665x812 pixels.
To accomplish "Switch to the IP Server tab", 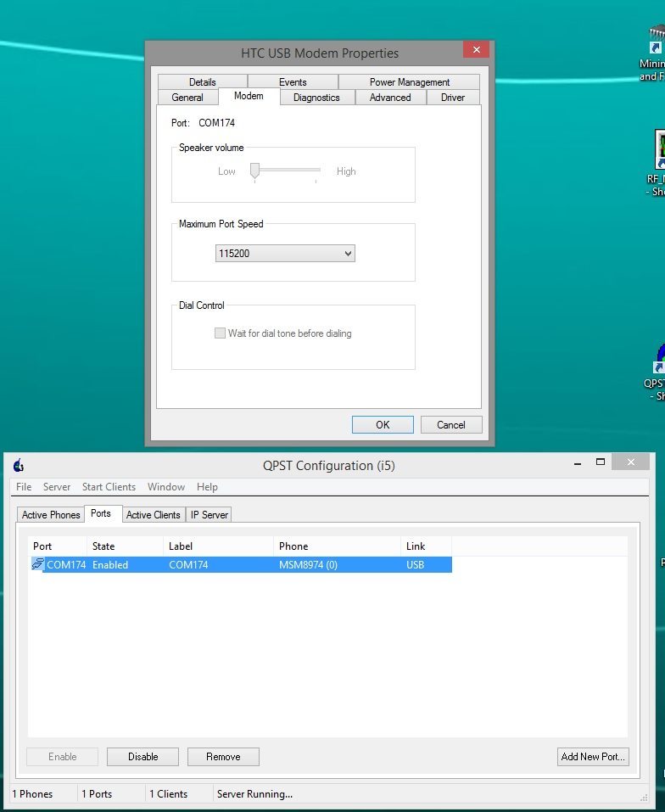I will [209, 515].
